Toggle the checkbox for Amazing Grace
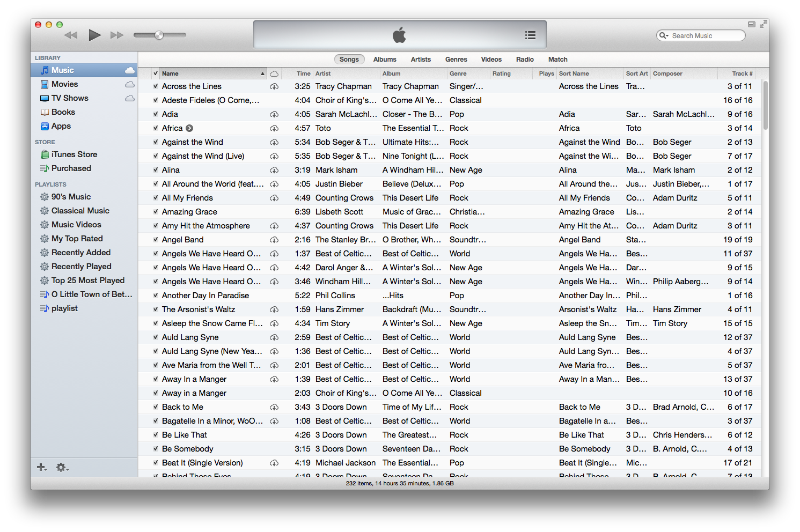The height and width of the screenshot is (532, 800). [x=156, y=212]
